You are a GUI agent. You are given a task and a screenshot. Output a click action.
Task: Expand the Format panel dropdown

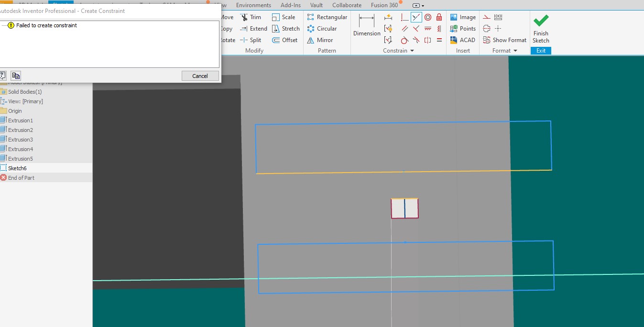click(x=516, y=50)
